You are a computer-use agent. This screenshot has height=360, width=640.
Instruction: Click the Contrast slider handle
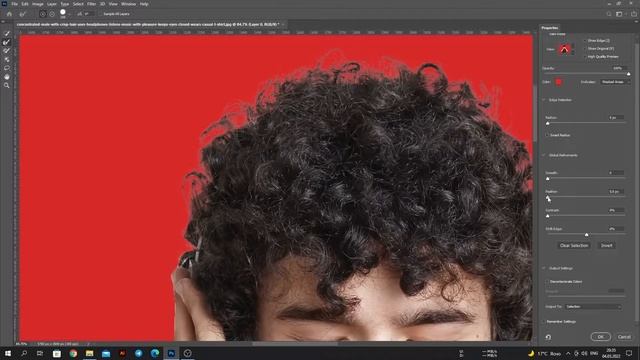click(548, 216)
